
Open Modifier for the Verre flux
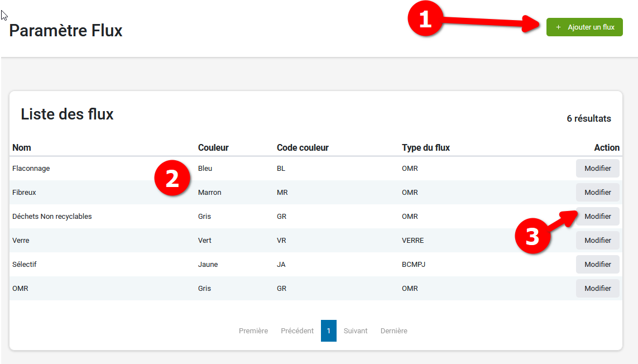[x=597, y=241]
